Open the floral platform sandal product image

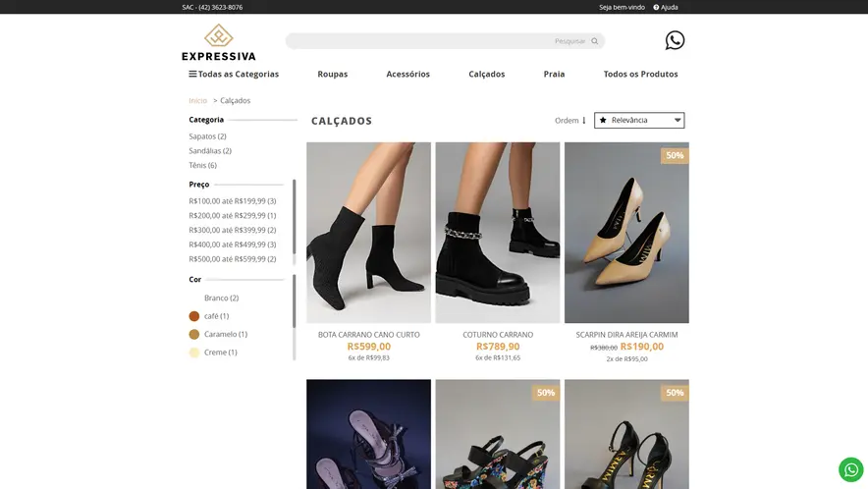(x=498, y=434)
